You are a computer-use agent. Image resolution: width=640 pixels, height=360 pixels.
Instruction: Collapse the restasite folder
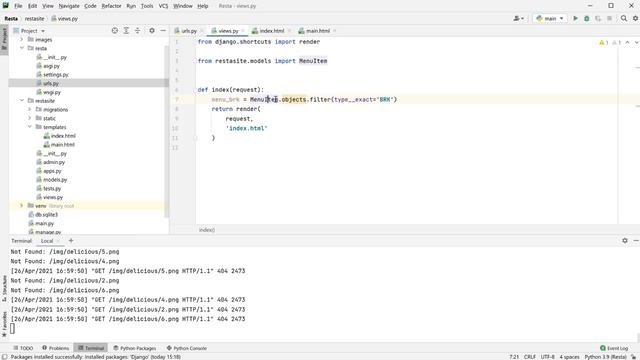coord(22,100)
